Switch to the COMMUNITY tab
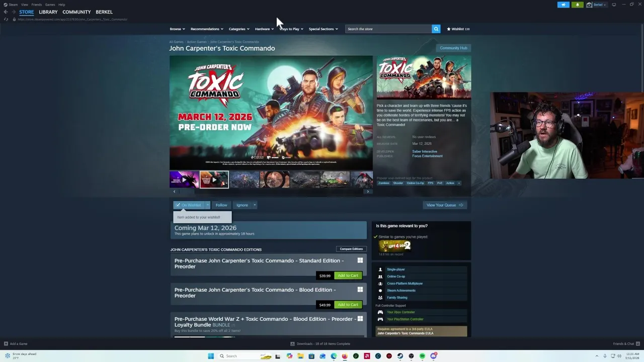Image resolution: width=644 pixels, height=362 pixels. (x=76, y=12)
